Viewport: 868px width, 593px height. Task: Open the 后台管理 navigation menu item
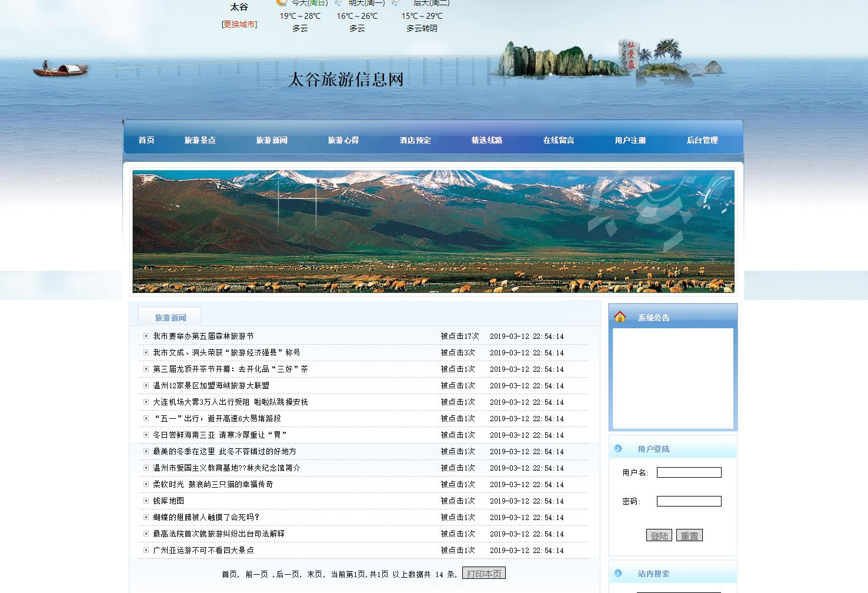coord(702,140)
